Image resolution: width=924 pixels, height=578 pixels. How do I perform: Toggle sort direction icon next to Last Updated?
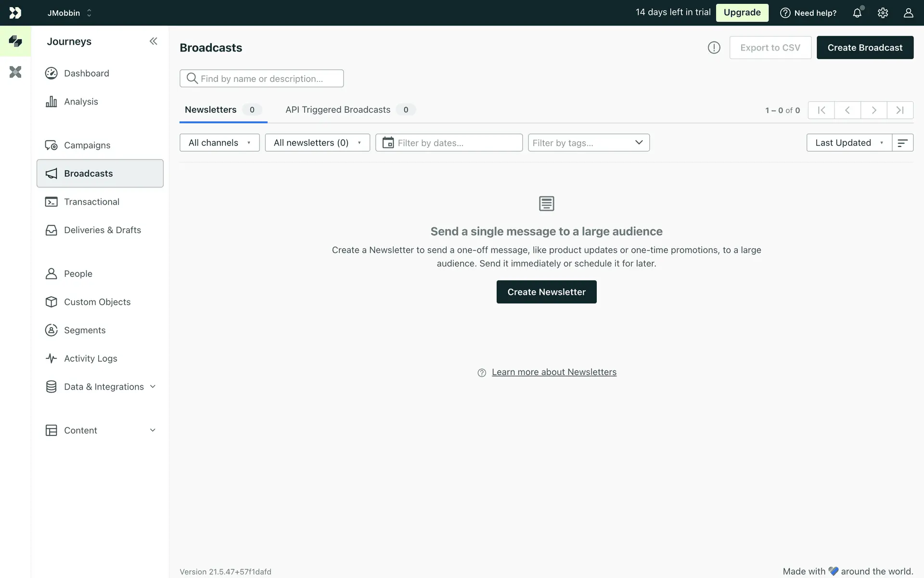point(902,143)
